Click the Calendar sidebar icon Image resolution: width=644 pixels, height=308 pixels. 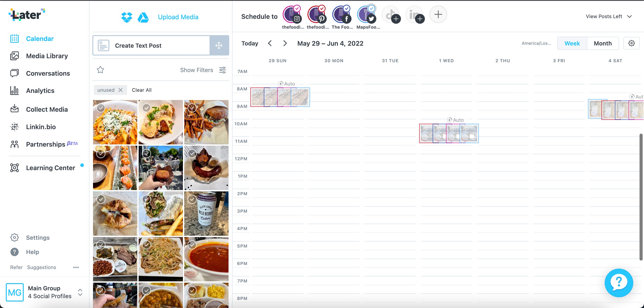coord(15,38)
